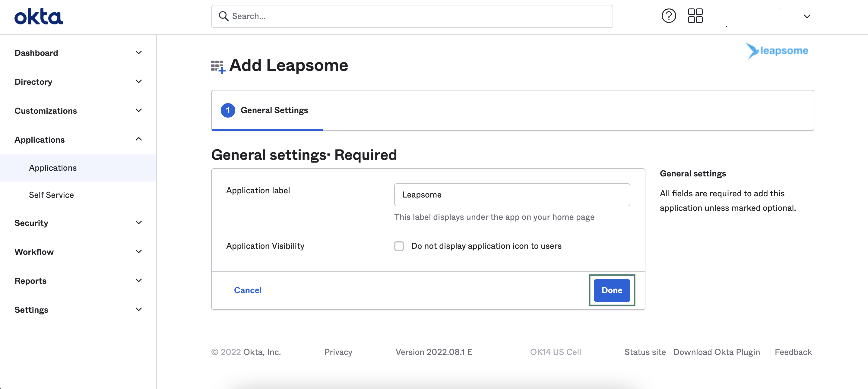Click the Leapsome logo
The width and height of the screenshot is (868, 389).
777,51
